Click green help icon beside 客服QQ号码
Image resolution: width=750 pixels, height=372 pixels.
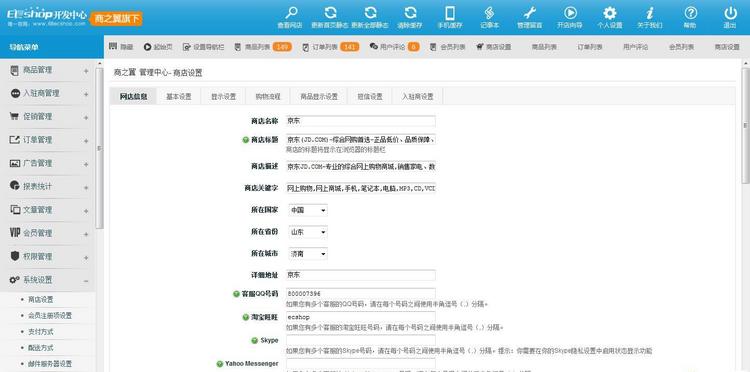tap(236, 294)
